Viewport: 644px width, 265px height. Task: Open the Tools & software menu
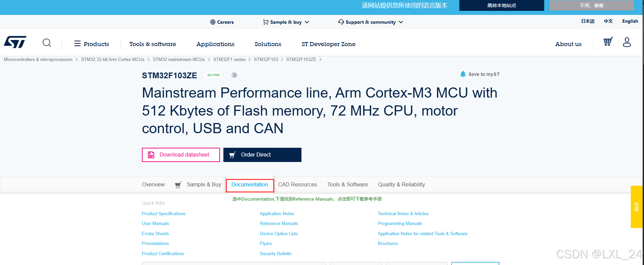(153, 44)
